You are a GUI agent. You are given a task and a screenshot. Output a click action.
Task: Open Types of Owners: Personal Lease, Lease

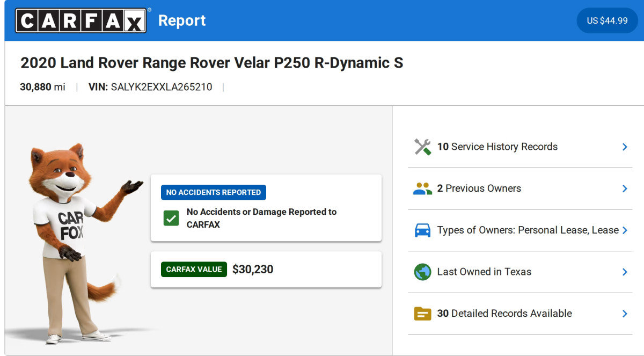click(520, 230)
